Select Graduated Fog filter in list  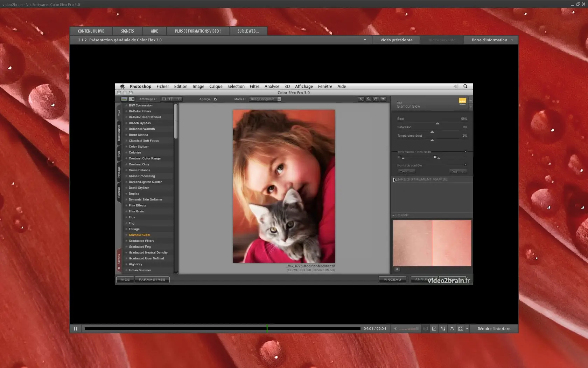tap(140, 247)
